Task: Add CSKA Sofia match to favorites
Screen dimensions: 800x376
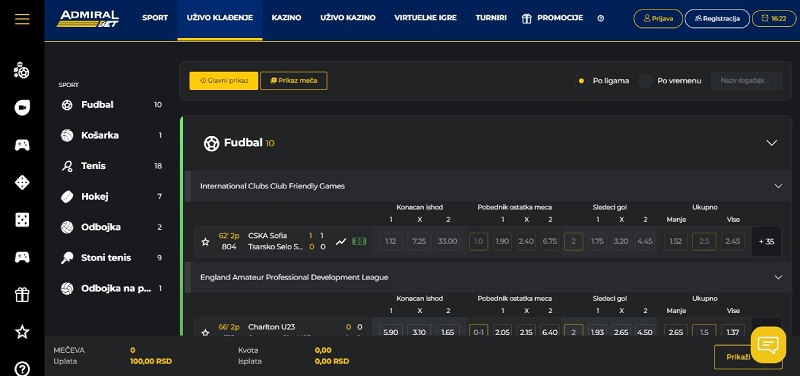Action: [205, 242]
